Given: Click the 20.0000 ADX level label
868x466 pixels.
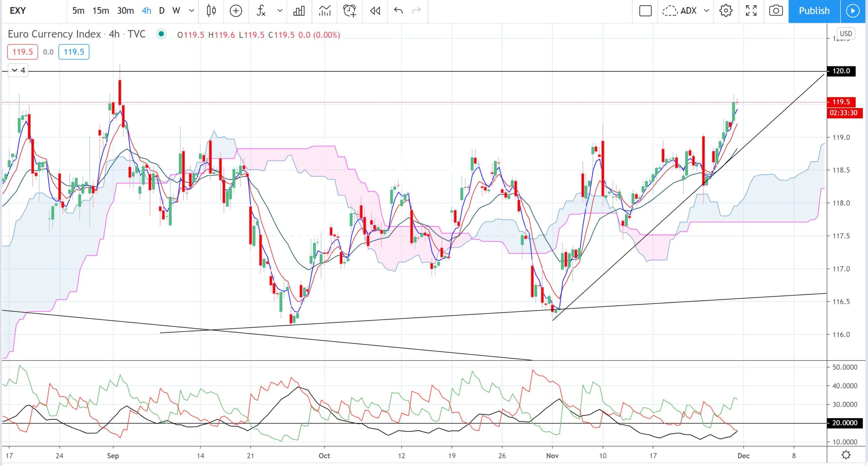Looking at the screenshot, I should (x=845, y=423).
